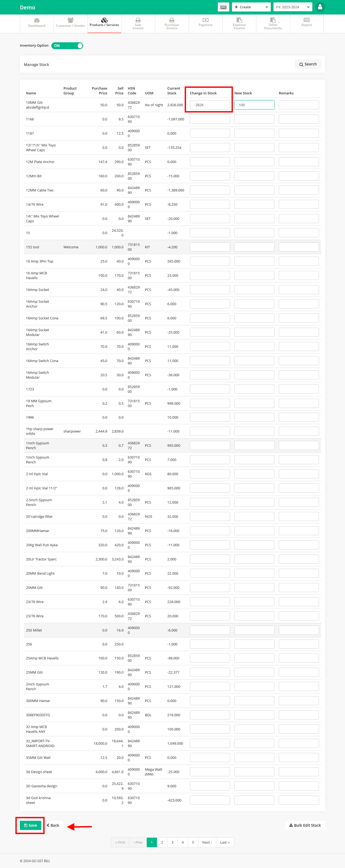Click the Next page link
Image resolution: width=345 pixels, height=868 pixels.
[x=207, y=842]
